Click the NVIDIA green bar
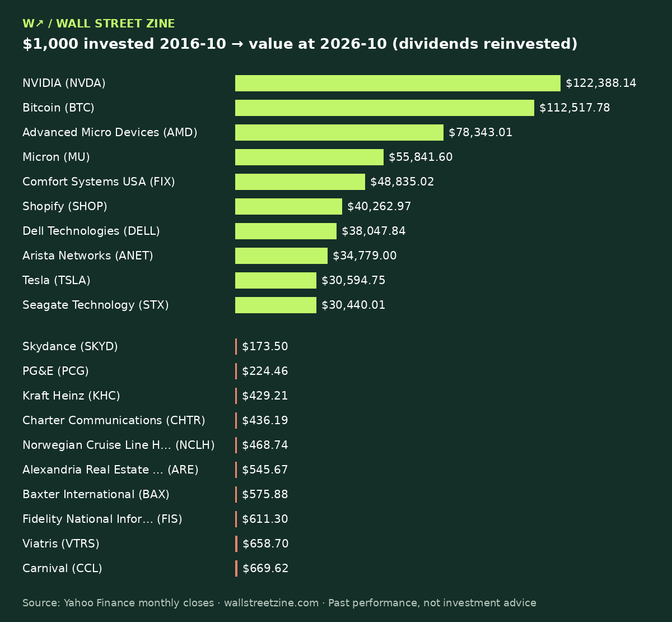Viewport: 672px width, 622px height. pyautogui.click(x=398, y=83)
